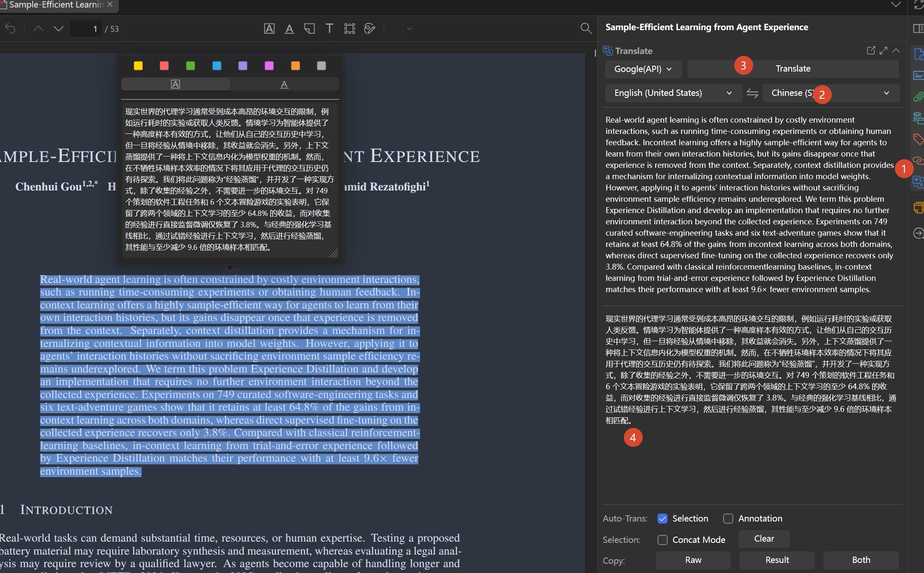This screenshot has height=573, width=924.
Task: Swap source and target languages
Action: [753, 93]
